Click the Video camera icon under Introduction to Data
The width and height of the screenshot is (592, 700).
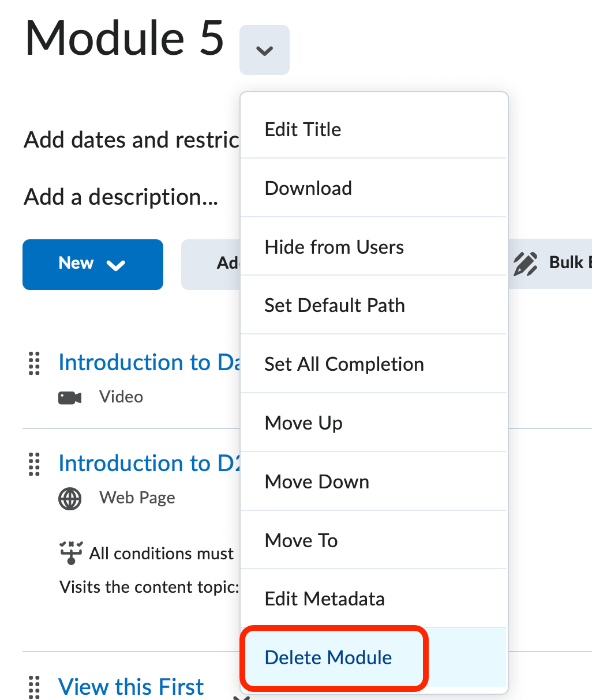click(x=69, y=396)
